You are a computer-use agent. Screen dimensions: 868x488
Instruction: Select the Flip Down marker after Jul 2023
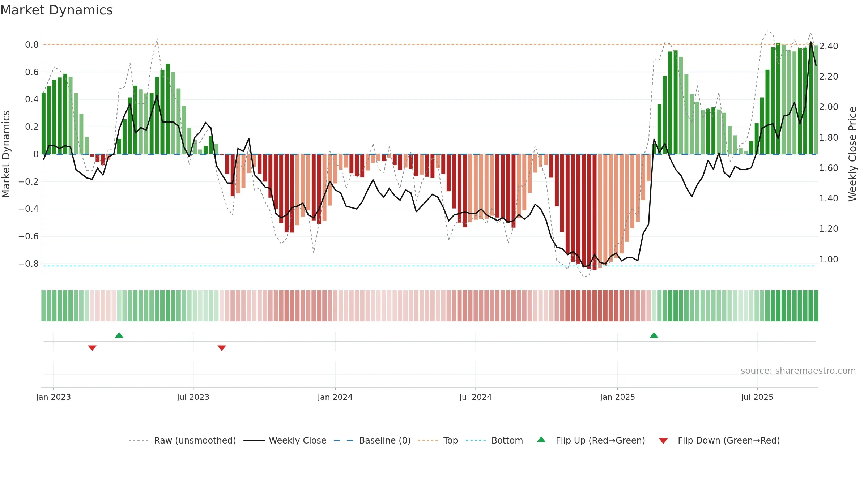222,348
